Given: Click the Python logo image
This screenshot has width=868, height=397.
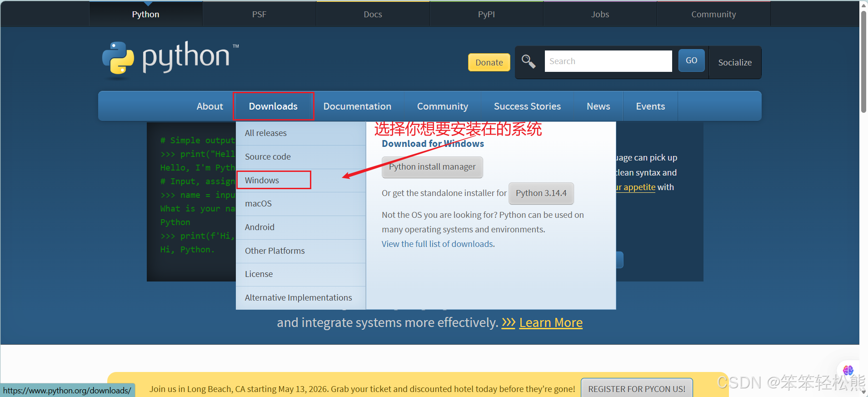Looking at the screenshot, I should [170, 60].
